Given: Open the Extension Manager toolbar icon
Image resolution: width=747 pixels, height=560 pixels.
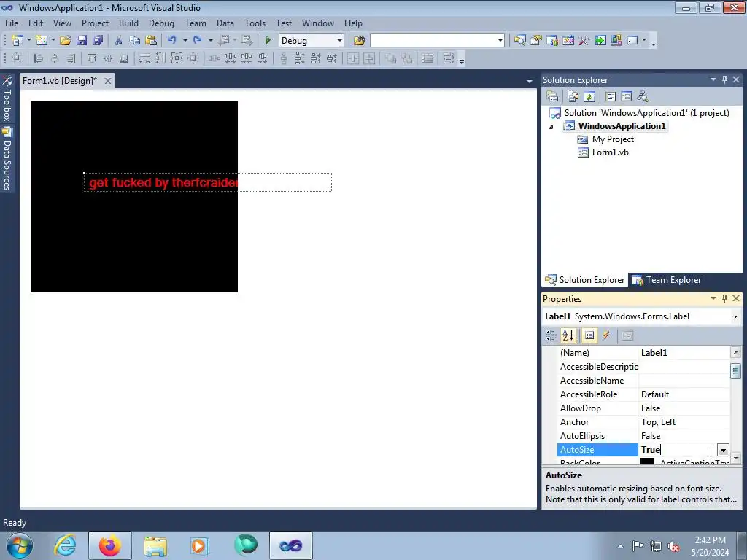Looking at the screenshot, I should [616, 41].
